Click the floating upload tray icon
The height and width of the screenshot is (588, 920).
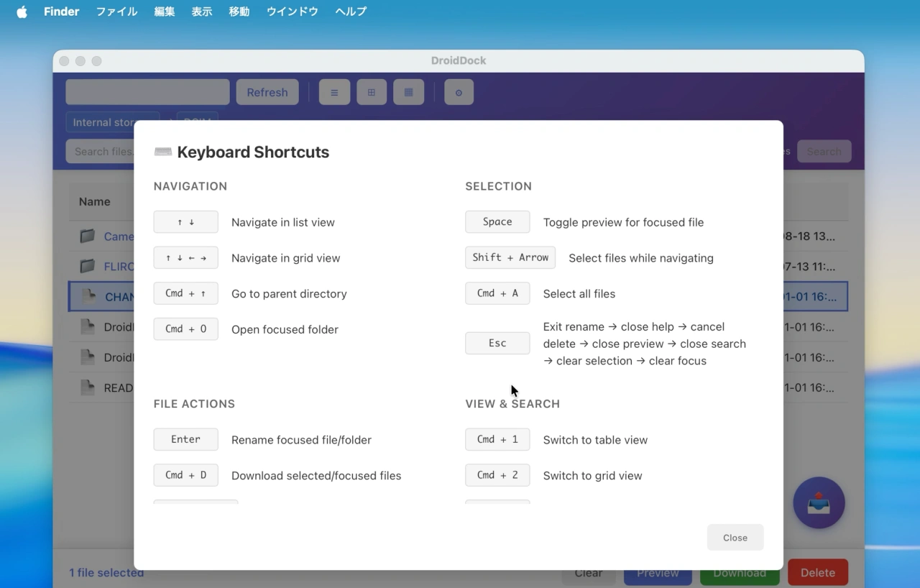pos(819,503)
